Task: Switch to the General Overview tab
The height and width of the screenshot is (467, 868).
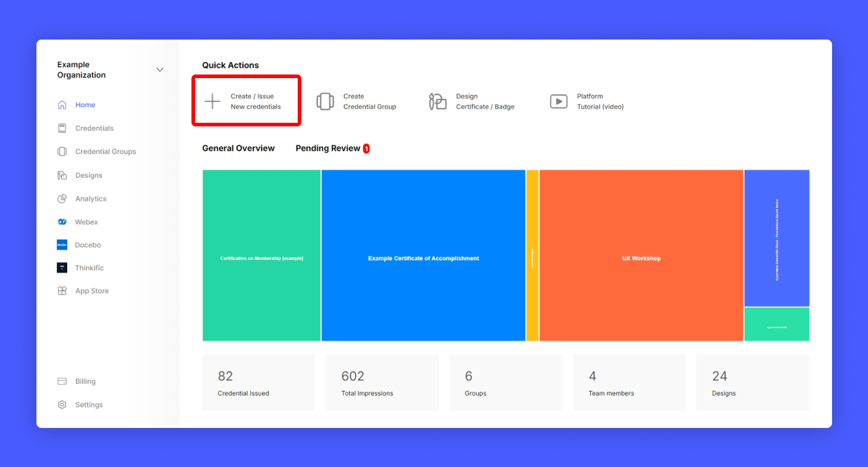Action: click(x=238, y=148)
